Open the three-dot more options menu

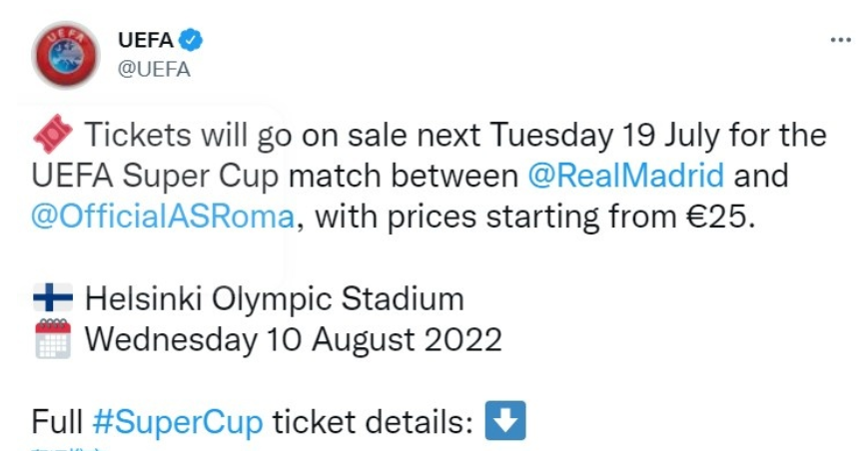[x=841, y=40]
